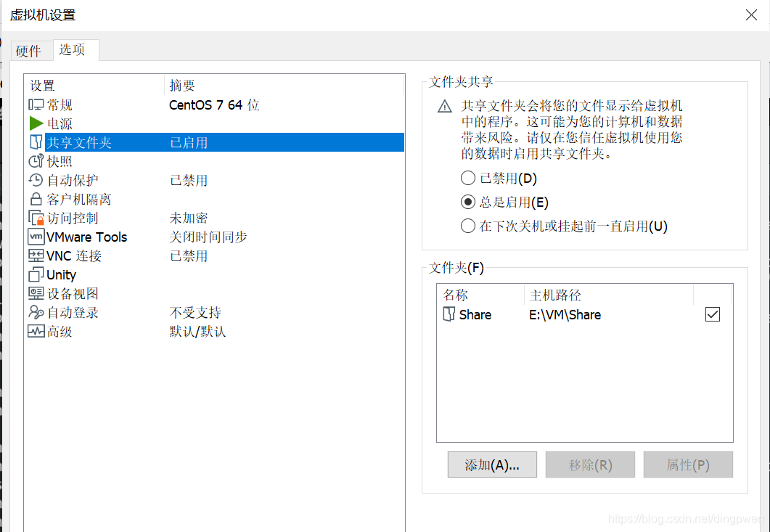Select the VMware Tools settings row
The width and height of the screenshot is (770, 532).
pyautogui.click(x=215, y=237)
